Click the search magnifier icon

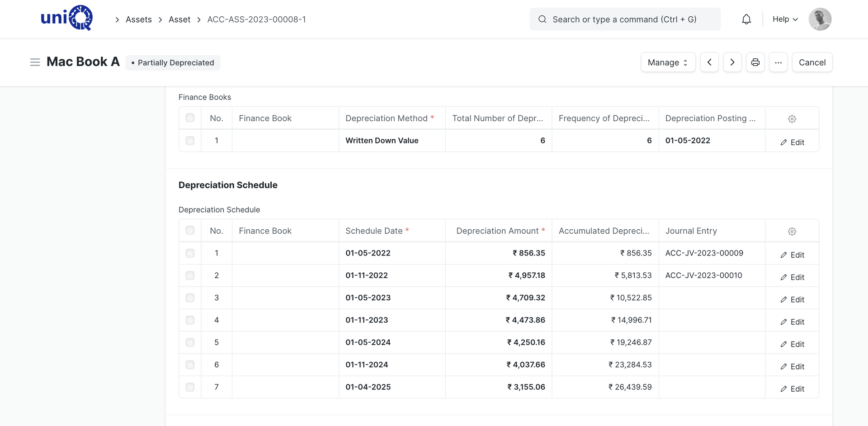[542, 19]
